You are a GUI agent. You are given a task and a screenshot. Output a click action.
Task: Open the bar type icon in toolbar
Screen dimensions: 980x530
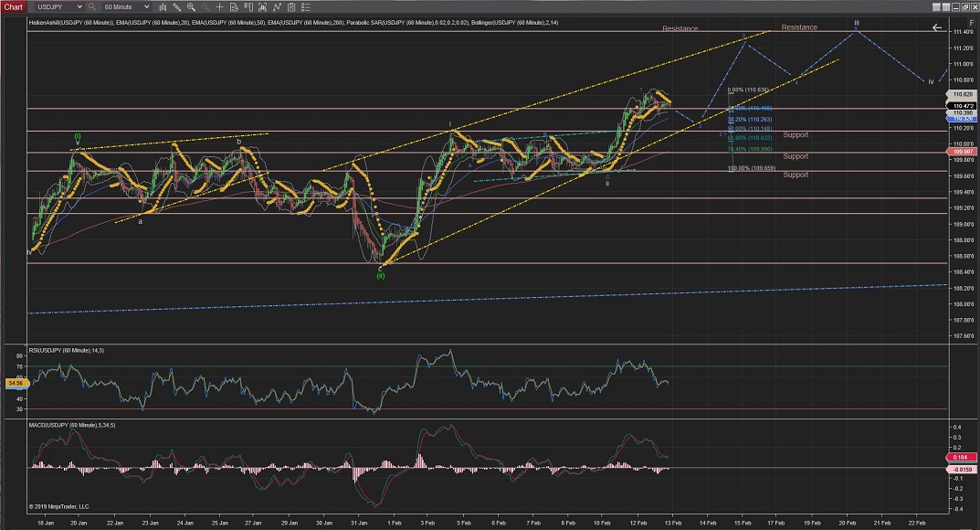[x=163, y=6]
